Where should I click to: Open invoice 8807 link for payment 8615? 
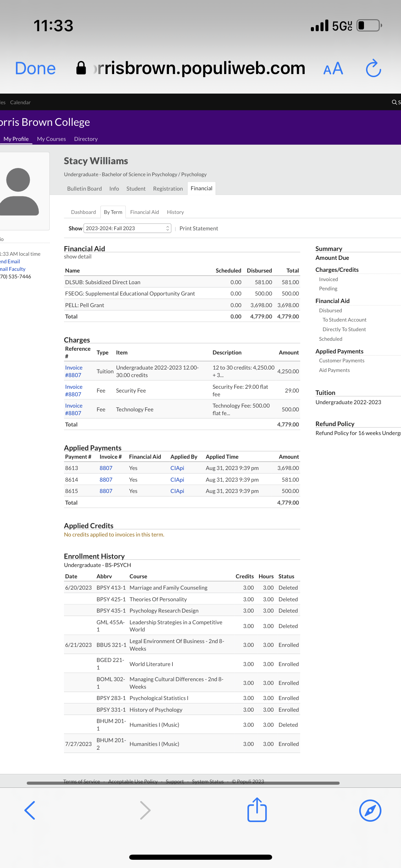coord(106,491)
